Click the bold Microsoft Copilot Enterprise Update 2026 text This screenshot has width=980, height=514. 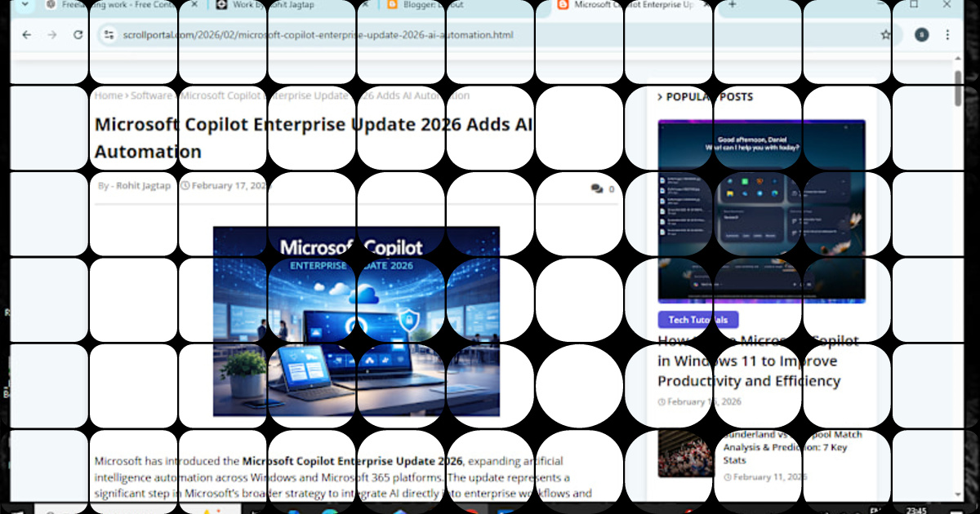click(x=353, y=460)
